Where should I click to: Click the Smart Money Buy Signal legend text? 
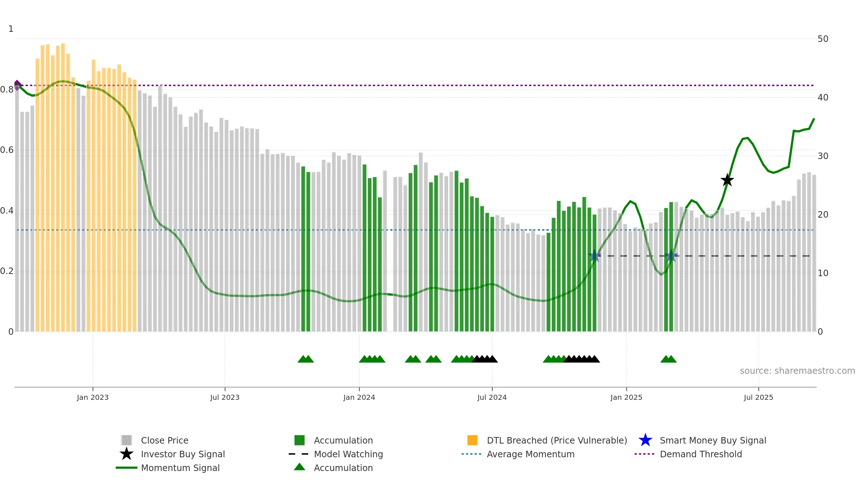click(713, 440)
